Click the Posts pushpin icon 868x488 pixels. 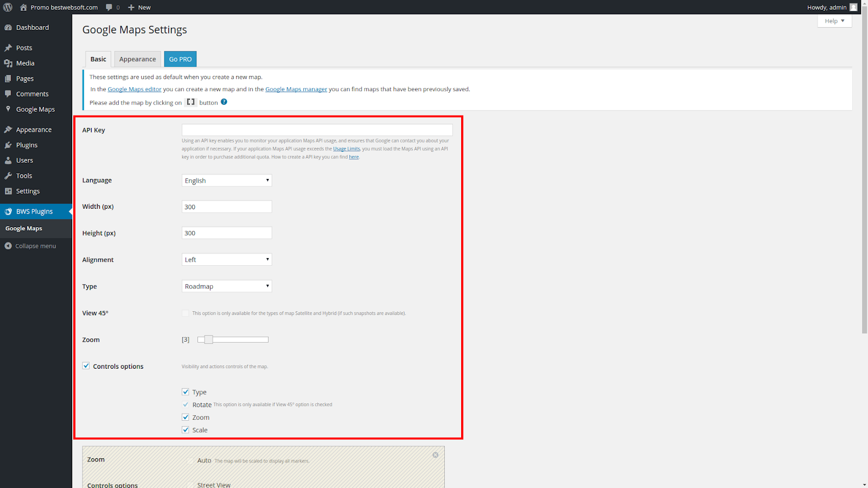coord(8,48)
